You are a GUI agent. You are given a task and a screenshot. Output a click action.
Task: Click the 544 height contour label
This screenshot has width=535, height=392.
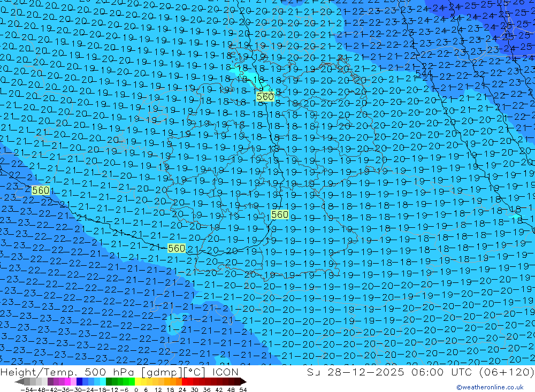pos(424,73)
